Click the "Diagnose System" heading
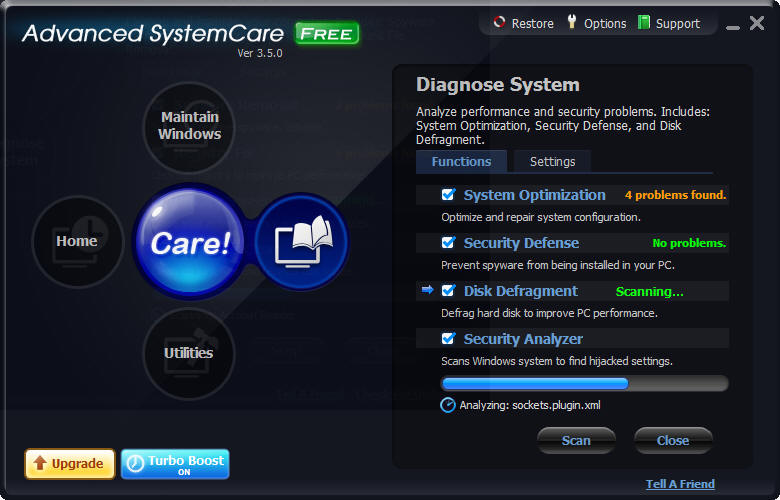 pos(498,85)
